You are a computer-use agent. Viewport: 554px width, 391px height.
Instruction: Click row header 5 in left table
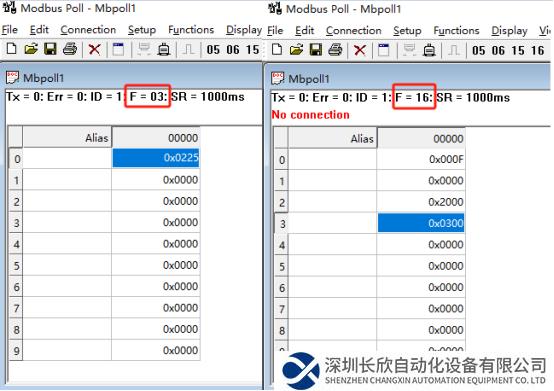[16, 265]
